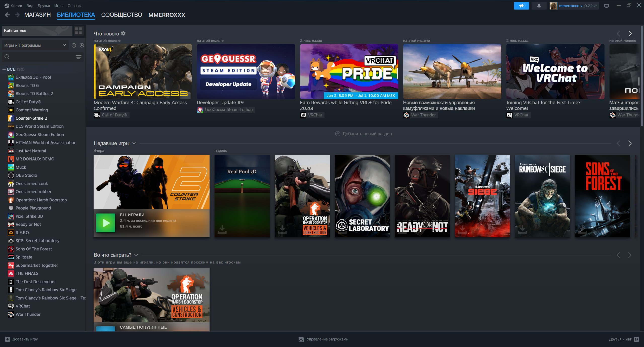Open the Справка menu
Image resolution: width=644 pixels, height=347 pixels.
(x=75, y=6)
